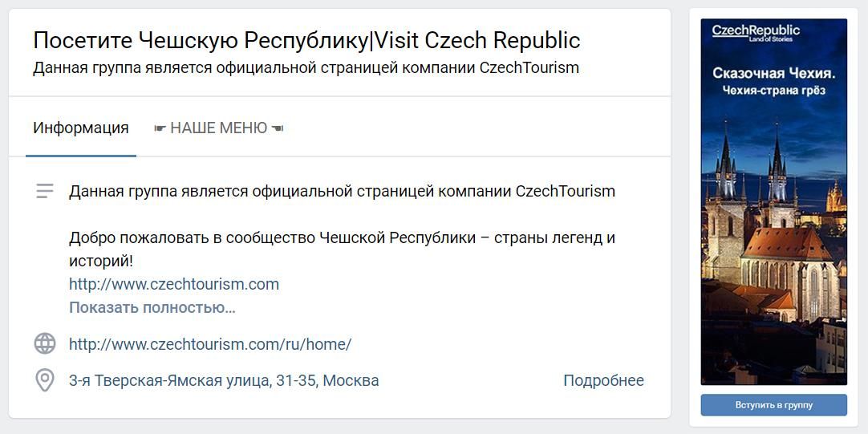Click the Чехия-страна грёз banner caption
Screen dimensions: 868x434
(x=773, y=91)
